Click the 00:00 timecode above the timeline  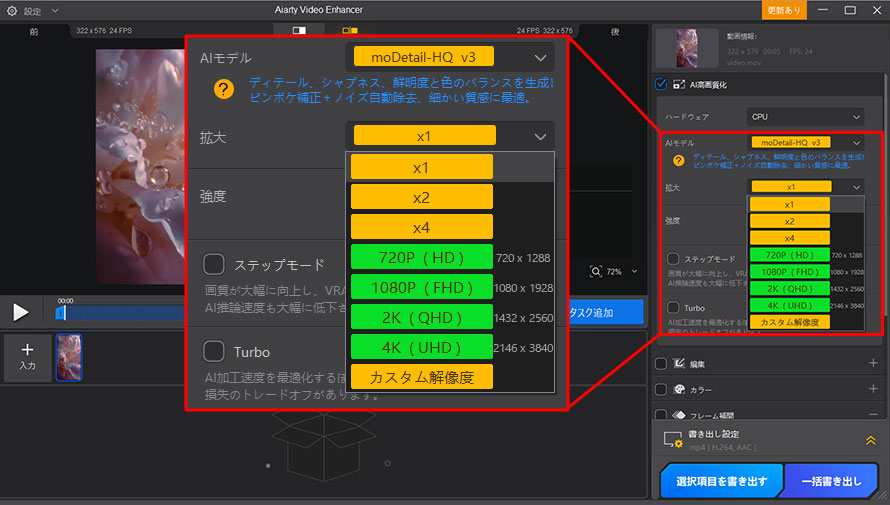(x=65, y=301)
